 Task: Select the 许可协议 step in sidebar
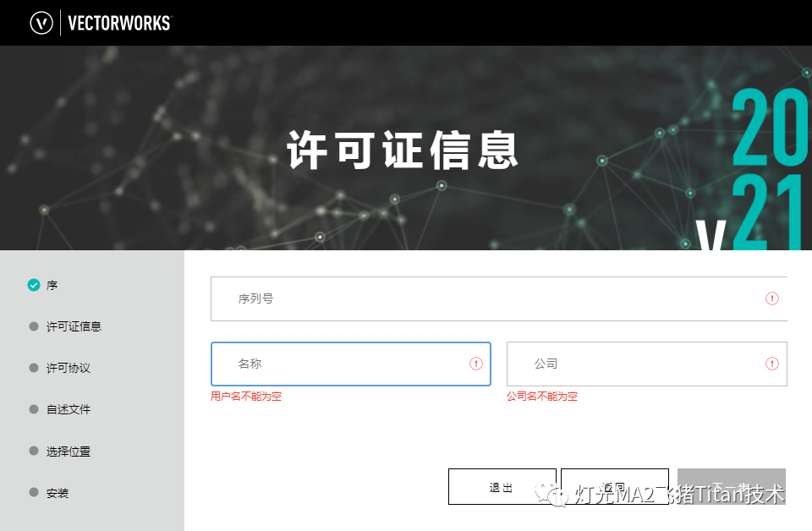[68, 368]
